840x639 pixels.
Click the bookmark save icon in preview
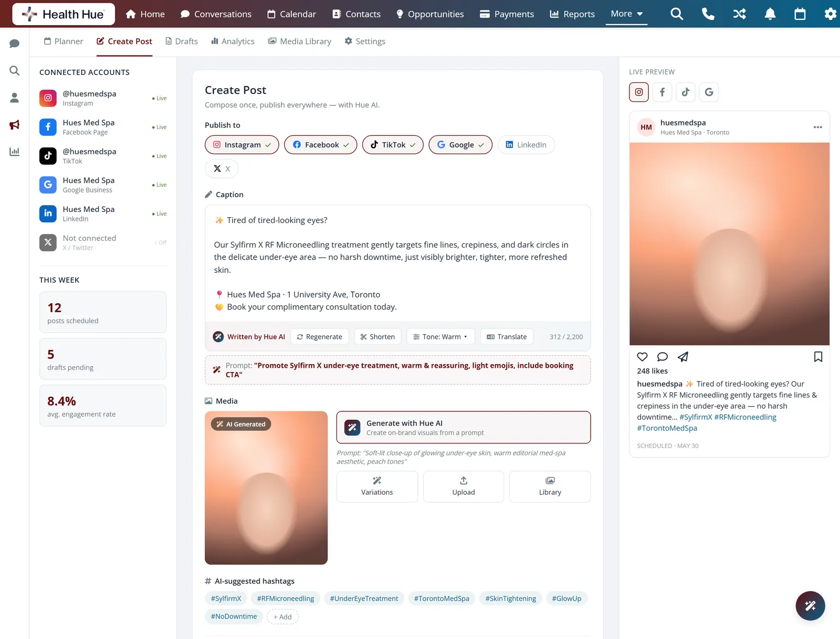pos(818,357)
